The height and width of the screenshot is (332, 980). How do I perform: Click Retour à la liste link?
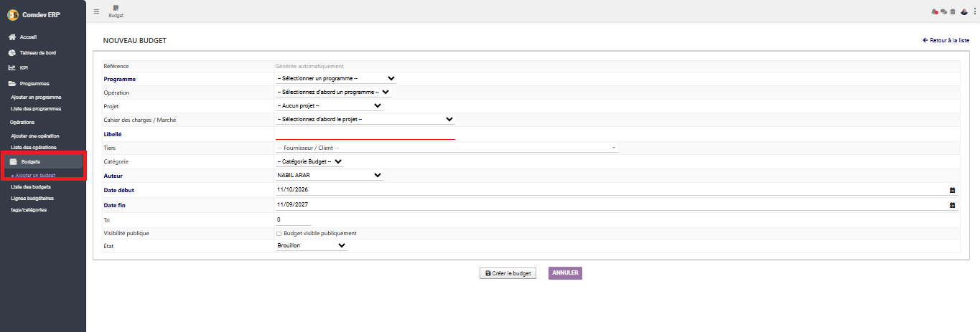pos(946,41)
